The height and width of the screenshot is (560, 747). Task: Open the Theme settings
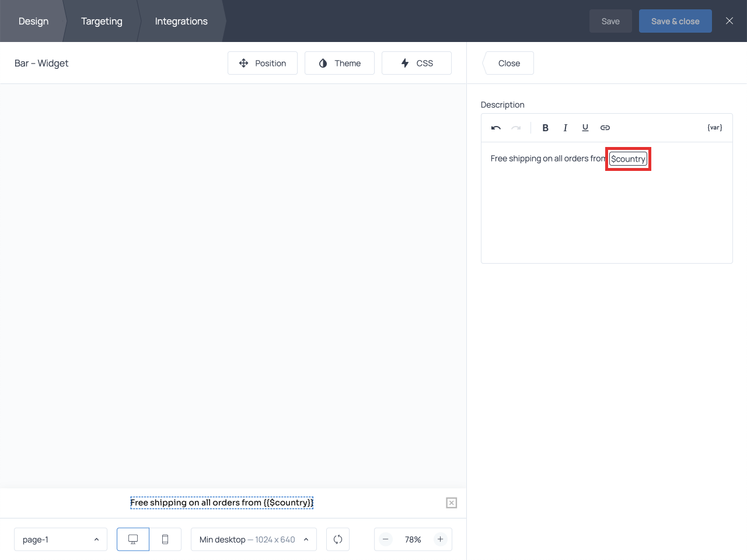coord(340,63)
